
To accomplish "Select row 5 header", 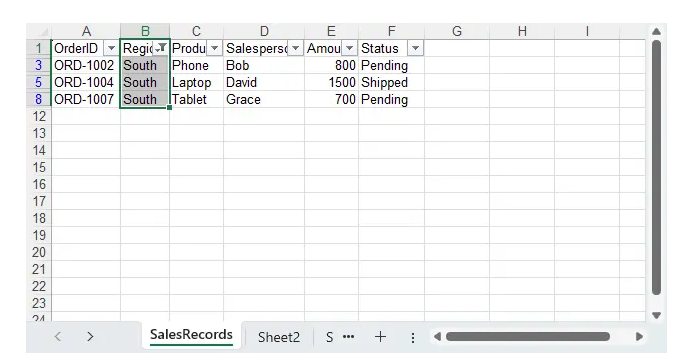I will coord(38,82).
